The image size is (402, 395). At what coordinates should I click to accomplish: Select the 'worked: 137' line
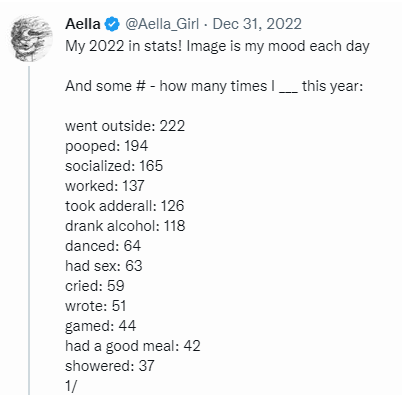[x=105, y=186]
